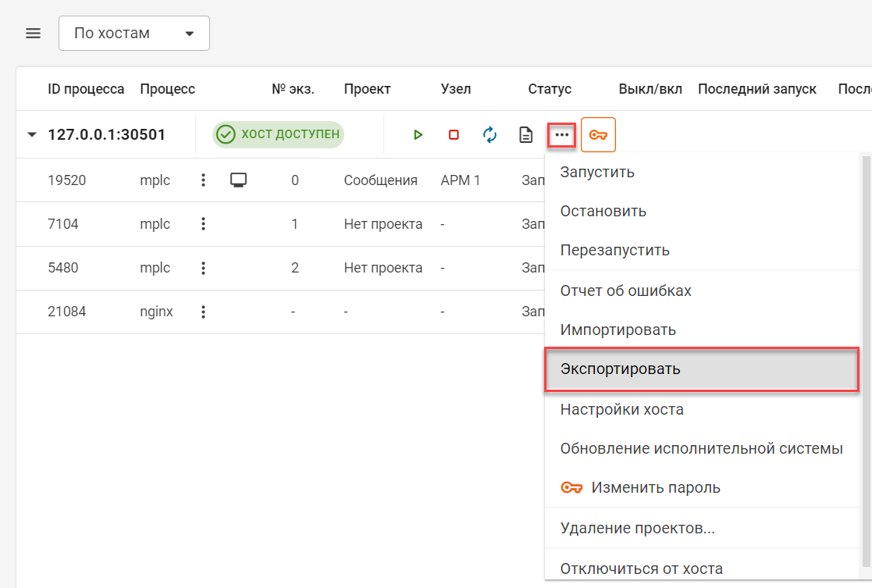The image size is (872, 588).
Task: Open the kebab menu for nginx process 21084
Action: coord(203,312)
